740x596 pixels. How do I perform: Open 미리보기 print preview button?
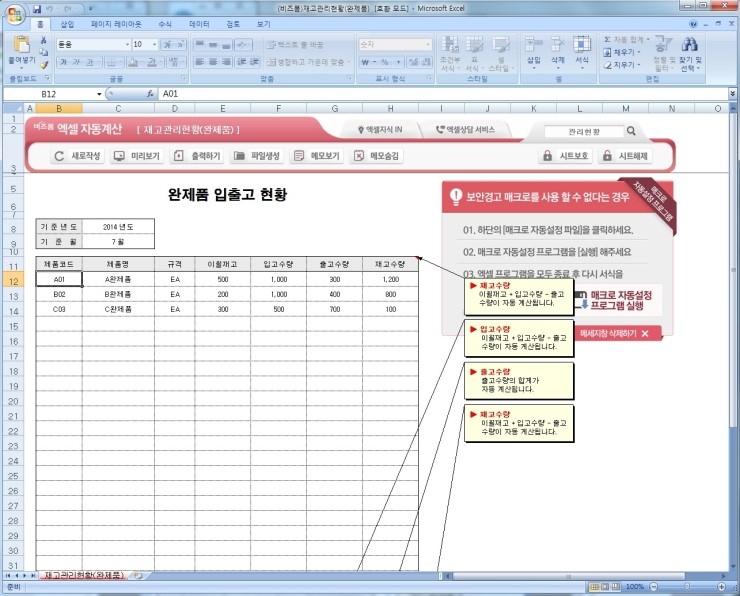[137, 156]
